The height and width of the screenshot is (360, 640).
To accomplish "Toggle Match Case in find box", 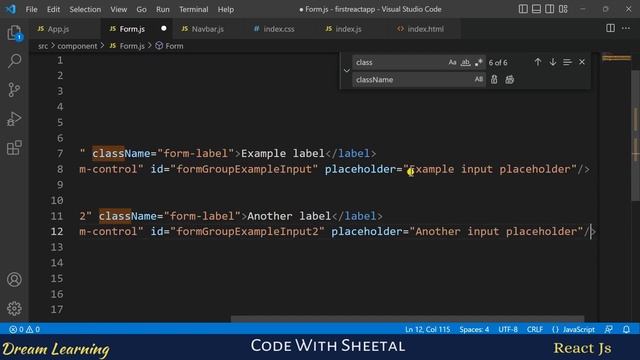I will point(452,62).
